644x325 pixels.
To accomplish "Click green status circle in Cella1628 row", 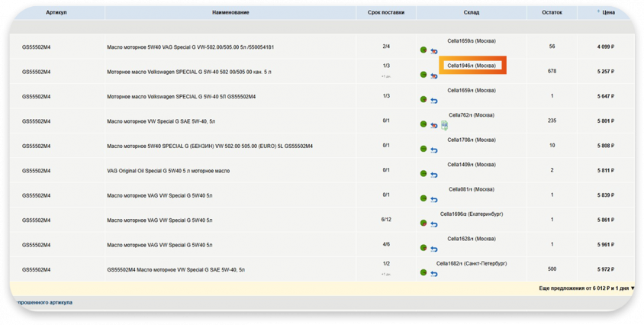I will coord(423,248).
